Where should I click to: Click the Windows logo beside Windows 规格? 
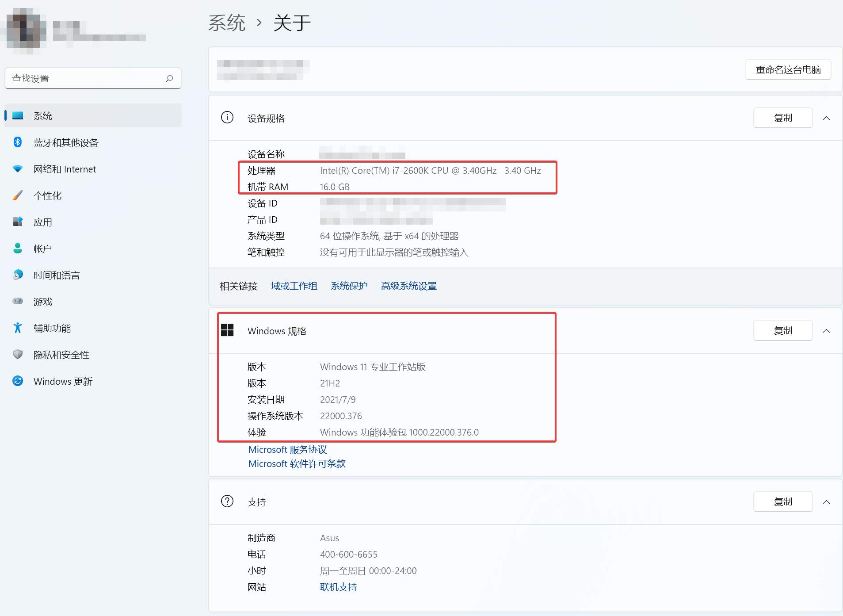[227, 330]
